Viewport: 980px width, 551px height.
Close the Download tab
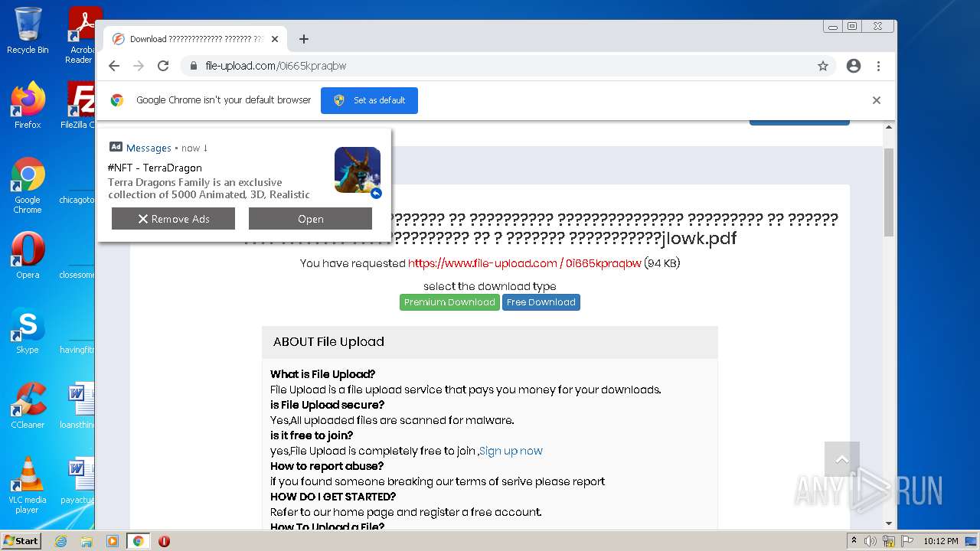point(275,39)
